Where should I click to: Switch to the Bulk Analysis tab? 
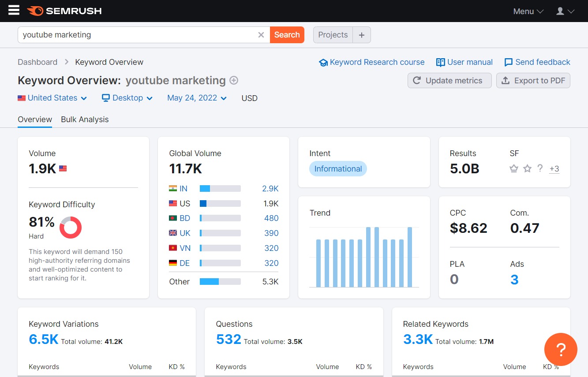[x=85, y=119]
